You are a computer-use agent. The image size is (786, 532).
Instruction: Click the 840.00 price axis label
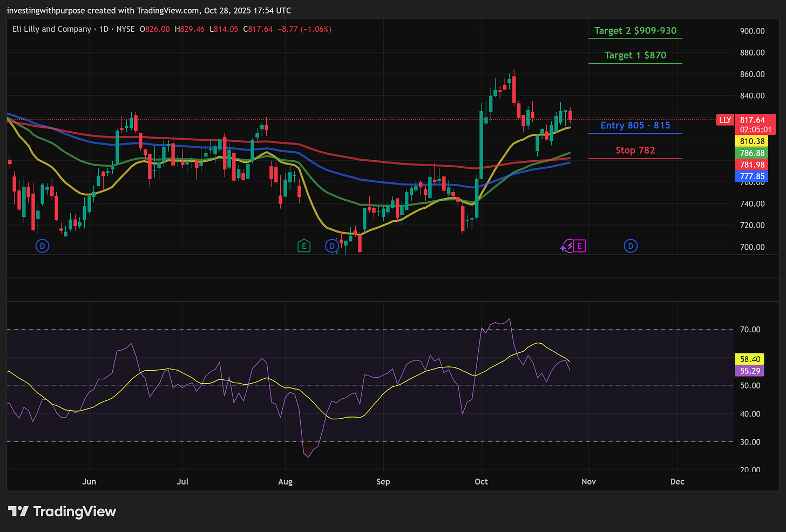(753, 96)
